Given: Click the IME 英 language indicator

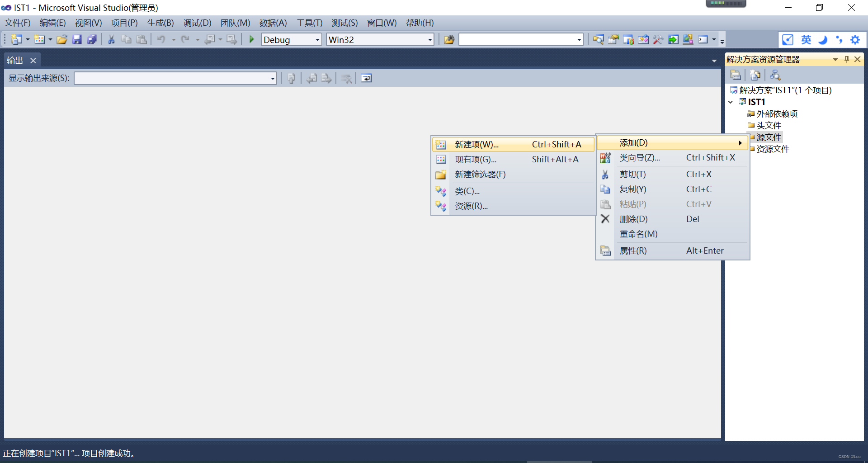Looking at the screenshot, I should (x=806, y=40).
